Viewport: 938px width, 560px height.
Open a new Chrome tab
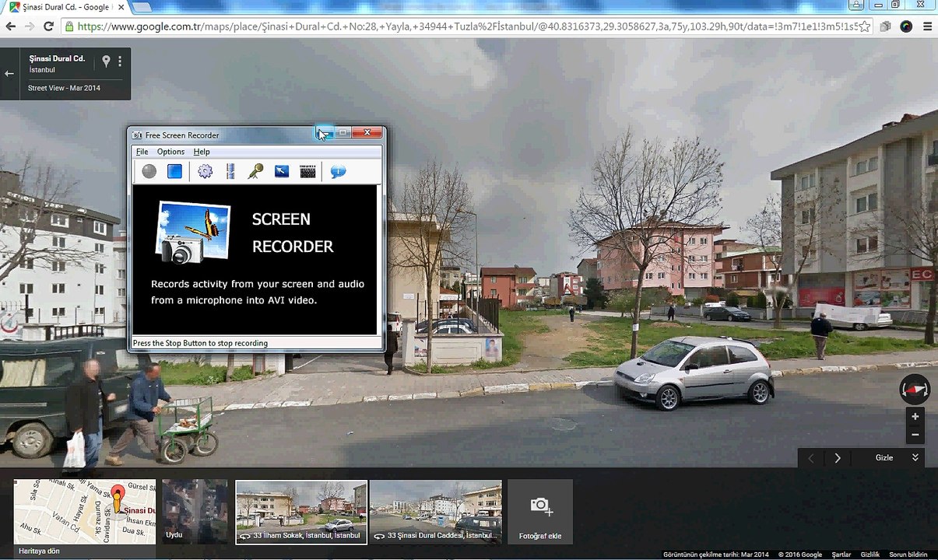click(142, 8)
